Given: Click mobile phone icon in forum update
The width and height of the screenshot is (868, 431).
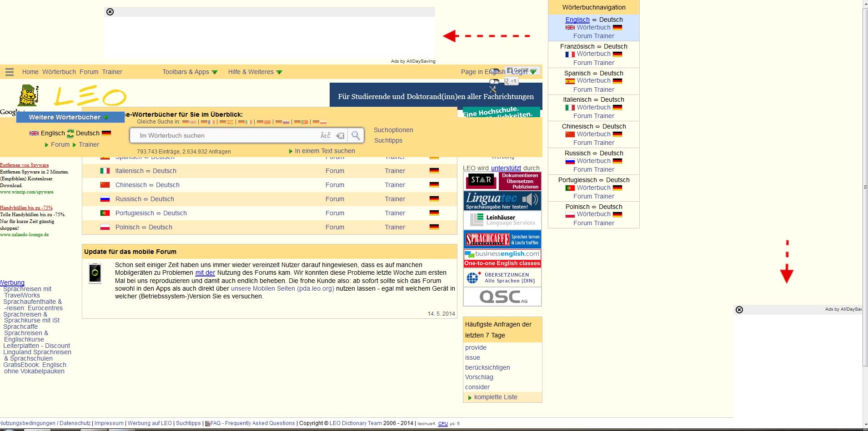Looking at the screenshot, I should [x=95, y=273].
